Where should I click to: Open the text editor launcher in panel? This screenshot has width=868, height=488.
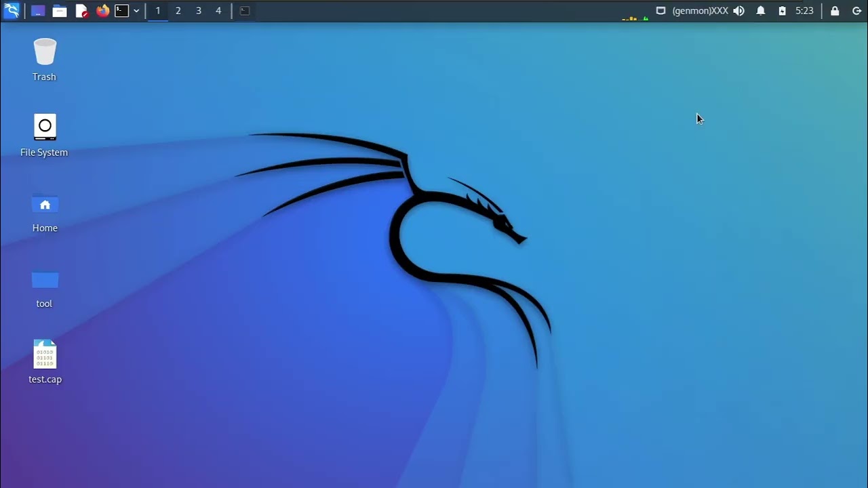tap(81, 11)
